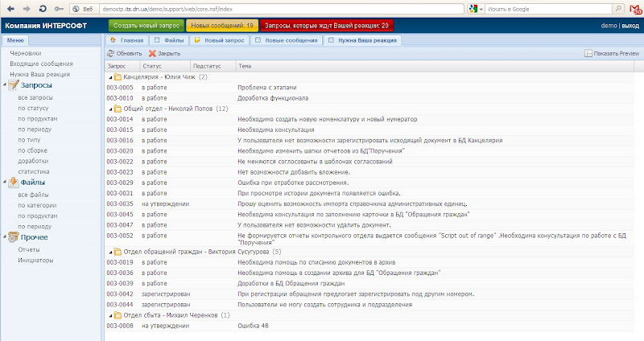Select request 003-0035 на утверждении

[369, 204]
